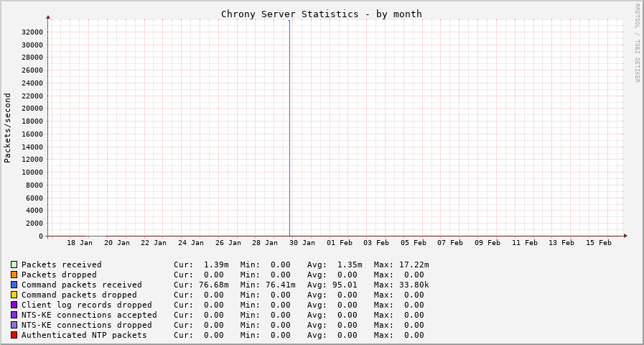Click the 11 Feb x-axis label
Viewport: 644px width, 345px height.
pos(525,243)
